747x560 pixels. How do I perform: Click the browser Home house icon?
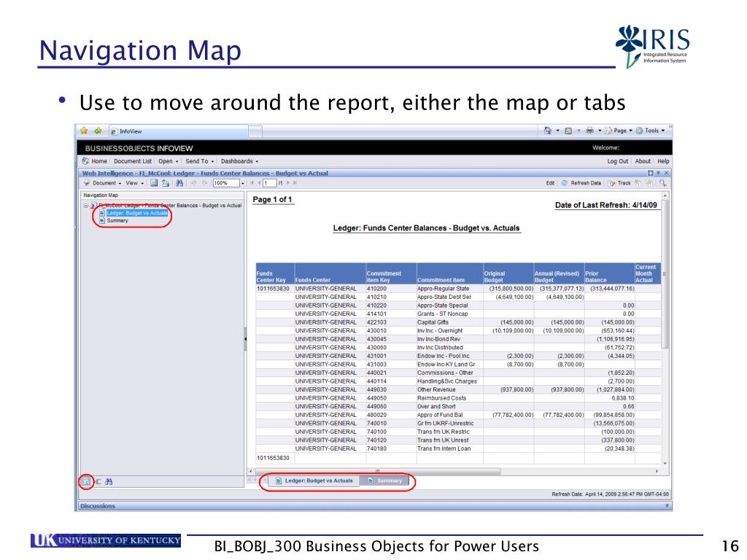click(x=547, y=131)
